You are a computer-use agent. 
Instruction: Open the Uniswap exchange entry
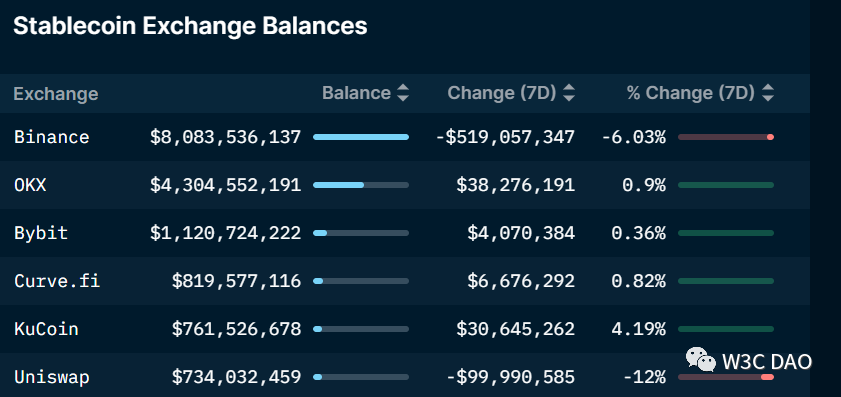(x=52, y=377)
